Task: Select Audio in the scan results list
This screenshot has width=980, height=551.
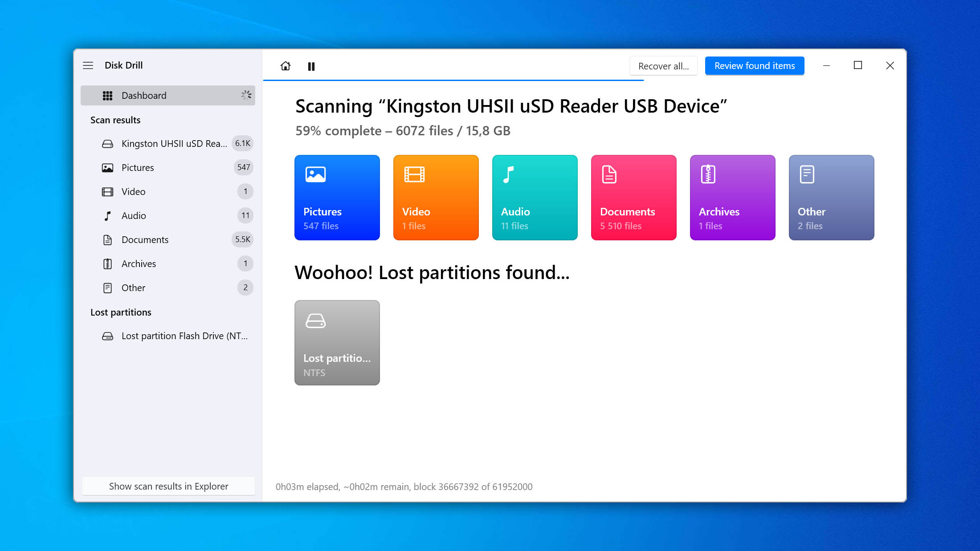Action: [168, 216]
